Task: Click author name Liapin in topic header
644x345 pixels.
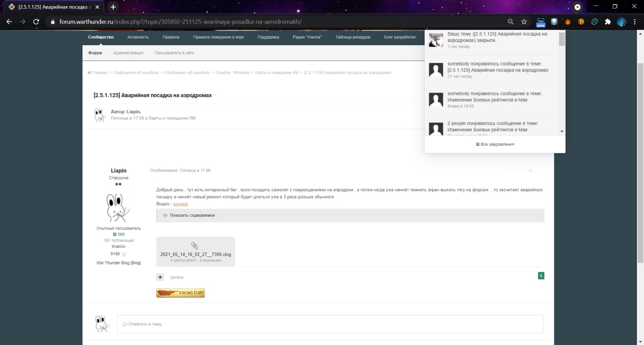Action: pos(133,112)
